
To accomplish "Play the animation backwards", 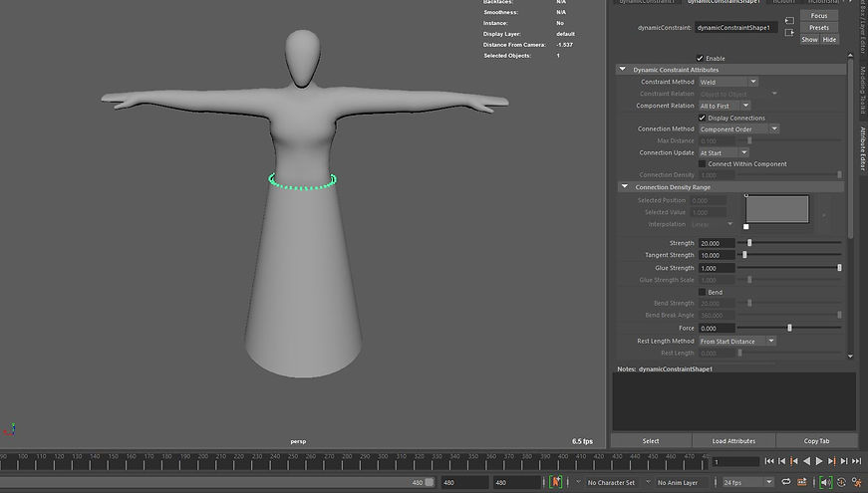I will 806,461.
